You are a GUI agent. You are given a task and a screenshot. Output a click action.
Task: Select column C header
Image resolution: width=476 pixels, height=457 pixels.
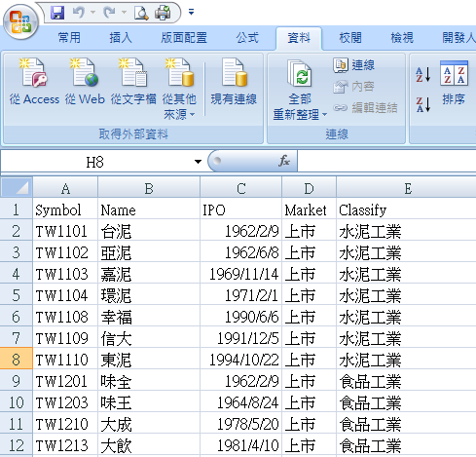tap(241, 188)
